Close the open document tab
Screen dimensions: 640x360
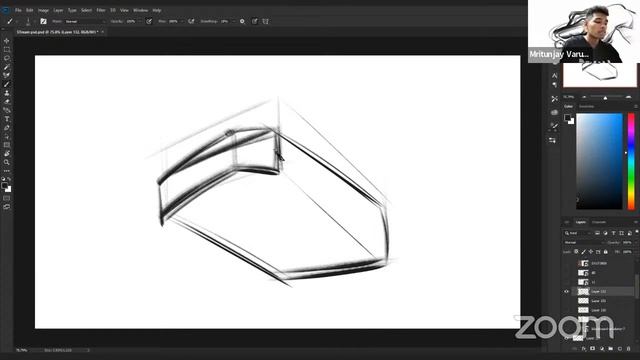(x=102, y=32)
